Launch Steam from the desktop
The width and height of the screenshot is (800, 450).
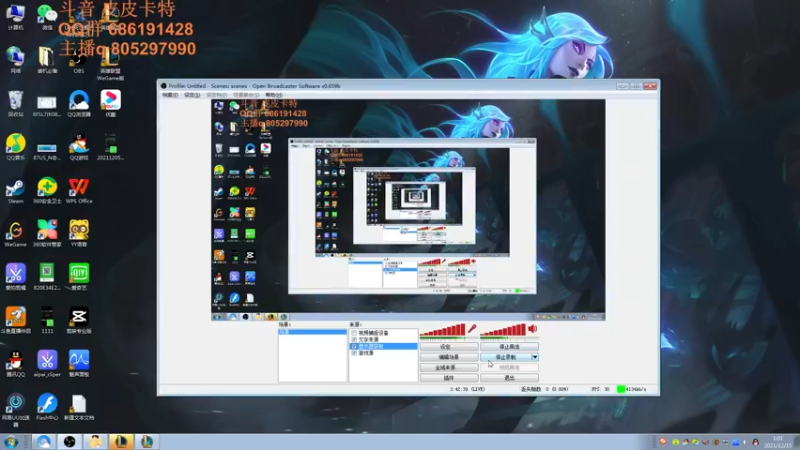point(15,190)
